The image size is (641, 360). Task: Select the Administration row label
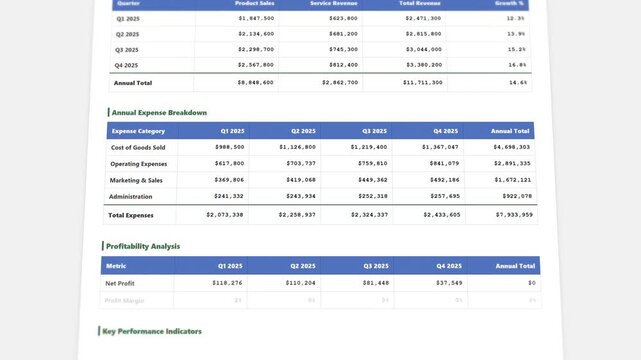pyautogui.click(x=130, y=197)
